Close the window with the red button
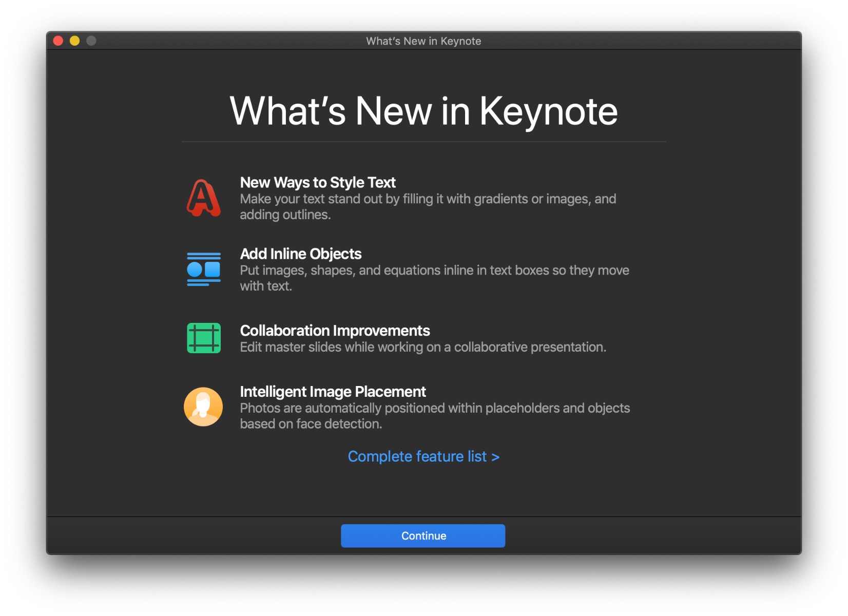The image size is (848, 616). 58,41
